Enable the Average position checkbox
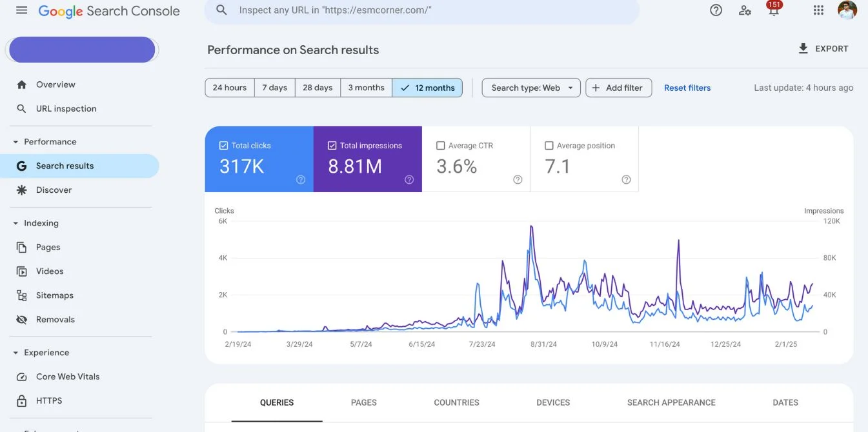Viewport: 868px width, 432px height. (x=549, y=146)
